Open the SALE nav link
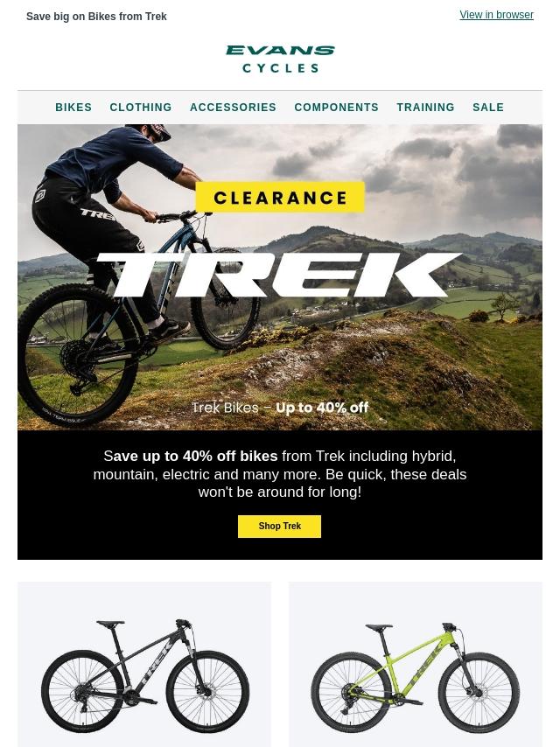 (x=488, y=108)
